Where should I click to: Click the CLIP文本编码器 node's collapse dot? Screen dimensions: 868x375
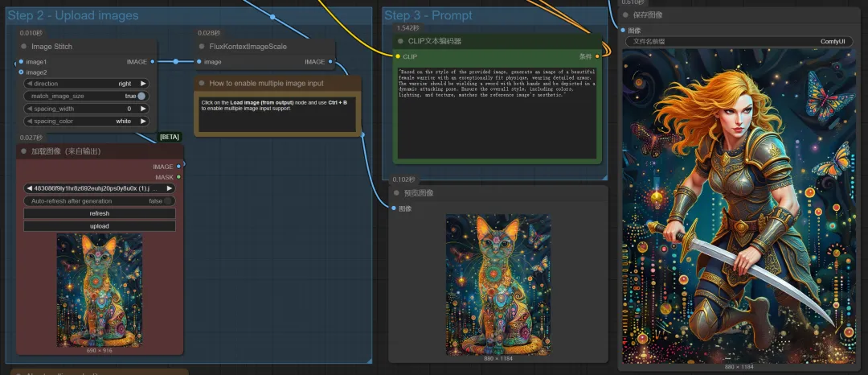tap(401, 41)
